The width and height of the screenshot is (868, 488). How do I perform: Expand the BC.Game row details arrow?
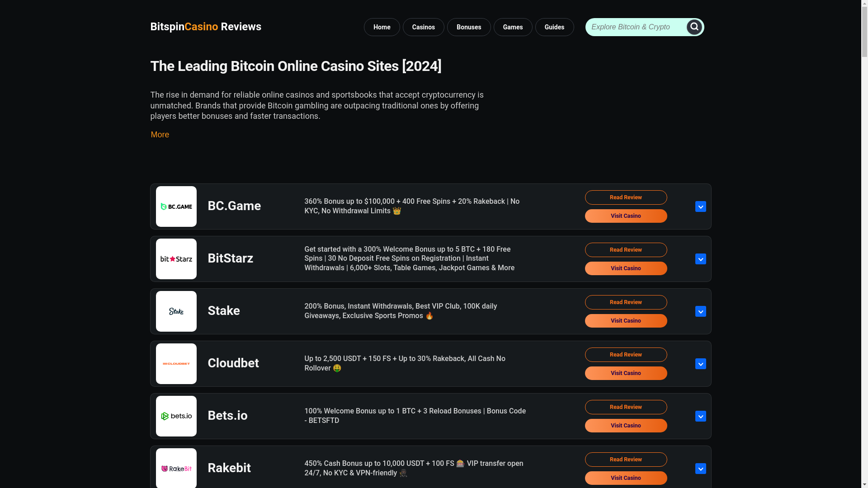click(701, 206)
